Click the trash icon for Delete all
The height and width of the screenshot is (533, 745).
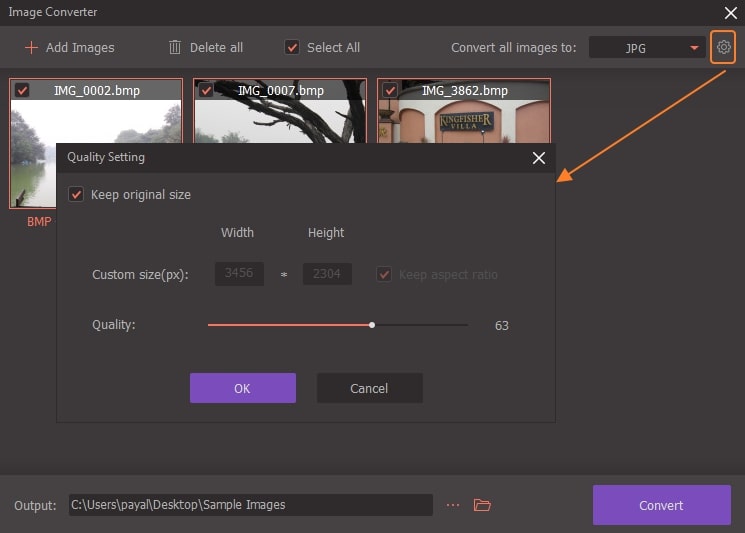(x=175, y=47)
